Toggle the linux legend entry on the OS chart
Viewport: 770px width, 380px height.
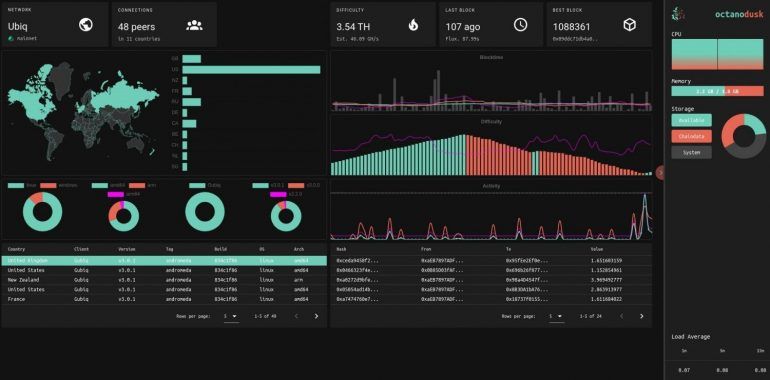click(23, 185)
